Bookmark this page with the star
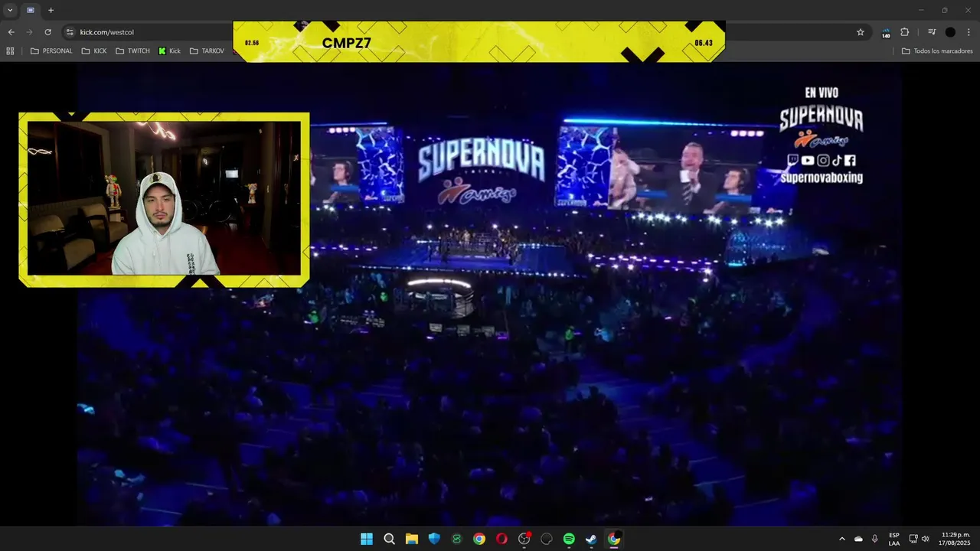Viewport: 980px width, 551px height. coord(861,32)
